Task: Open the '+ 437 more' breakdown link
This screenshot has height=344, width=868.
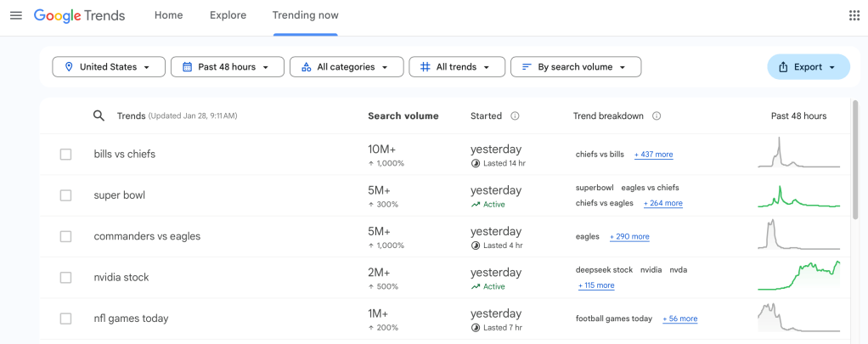Action: [653, 155]
